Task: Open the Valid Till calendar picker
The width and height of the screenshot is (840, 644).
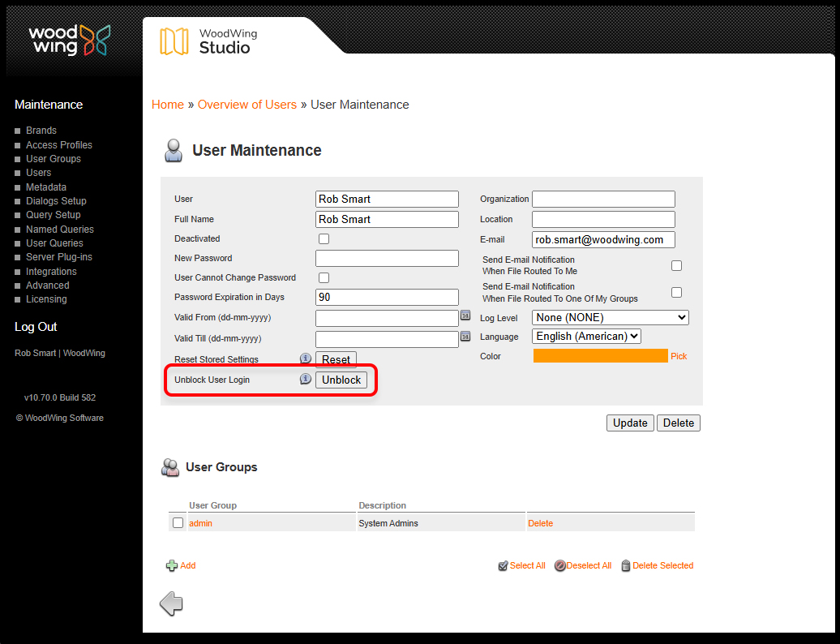Action: point(465,337)
